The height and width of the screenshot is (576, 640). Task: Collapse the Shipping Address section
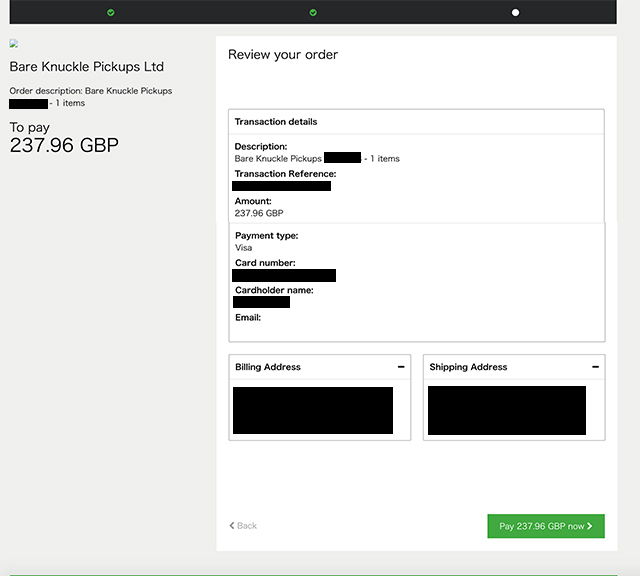pyautogui.click(x=596, y=367)
